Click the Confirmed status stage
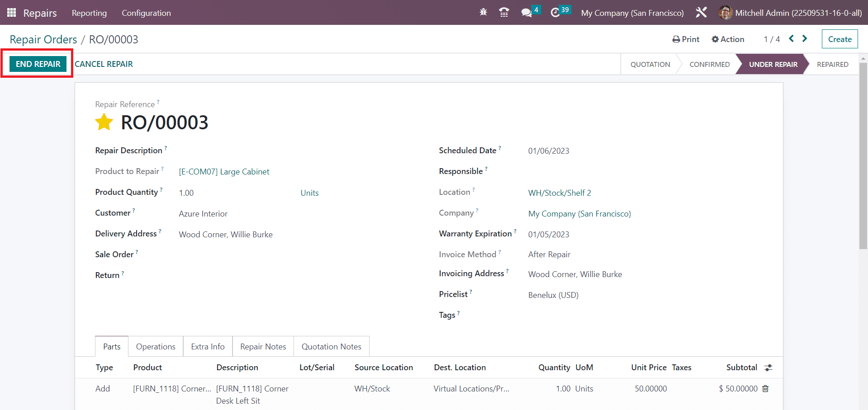The width and height of the screenshot is (868, 410). point(709,64)
